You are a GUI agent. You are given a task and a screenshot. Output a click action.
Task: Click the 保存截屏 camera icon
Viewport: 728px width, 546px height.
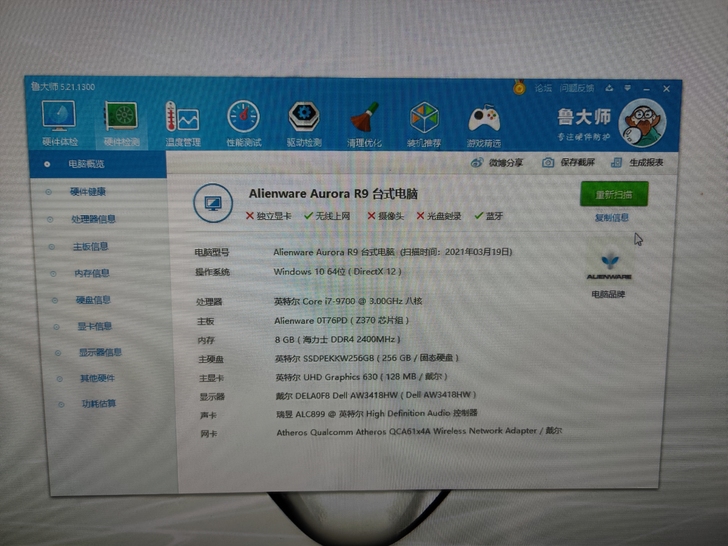click(548, 162)
